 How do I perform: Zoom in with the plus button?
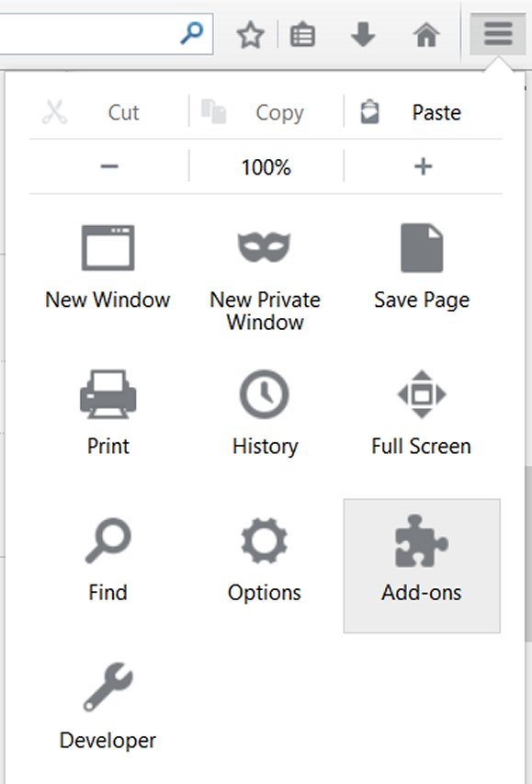pyautogui.click(x=423, y=166)
